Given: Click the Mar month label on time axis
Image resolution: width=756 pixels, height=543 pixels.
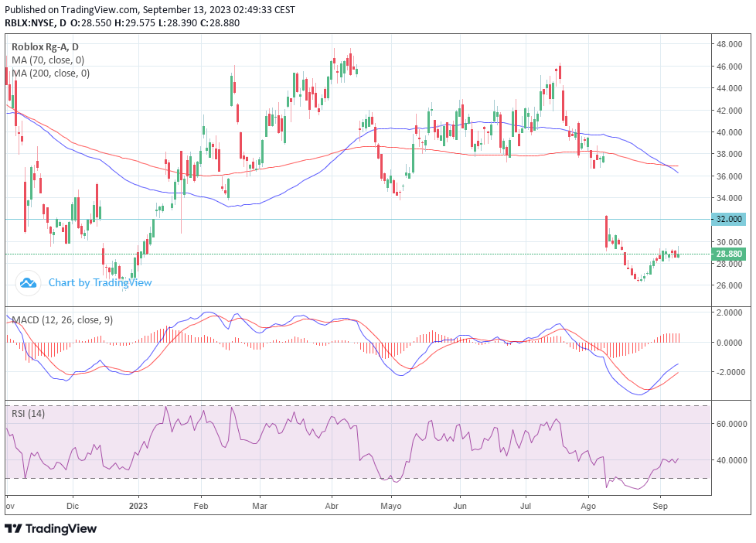Looking at the screenshot, I should [x=260, y=506].
